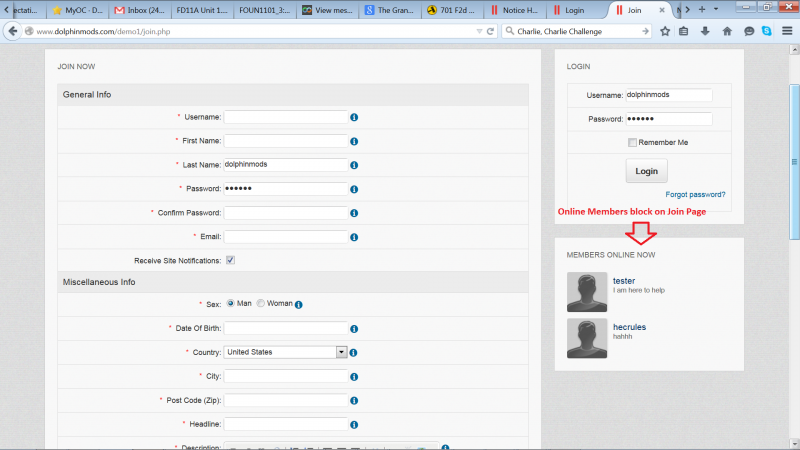The height and width of the screenshot is (450, 800).
Task: Click the login Username field containing dolphinmods
Action: click(668, 95)
